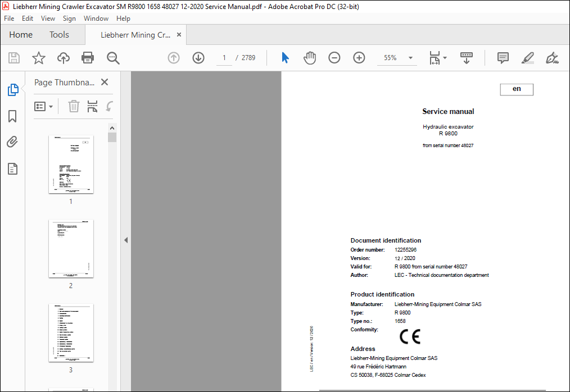570x392 pixels.
Task: Collapse navigation pane with left arrow
Action: coord(126,240)
